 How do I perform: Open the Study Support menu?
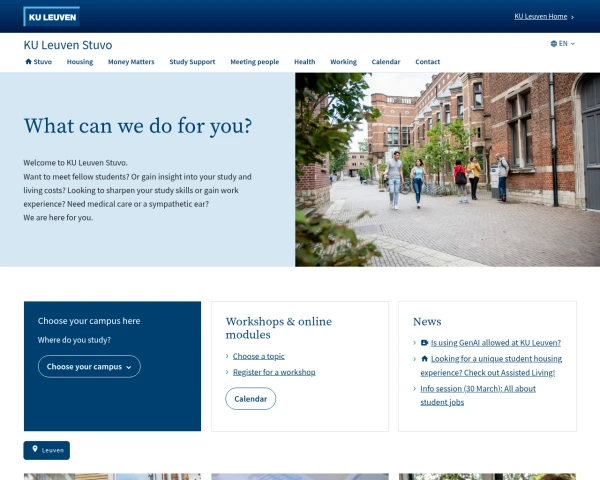pyautogui.click(x=192, y=62)
